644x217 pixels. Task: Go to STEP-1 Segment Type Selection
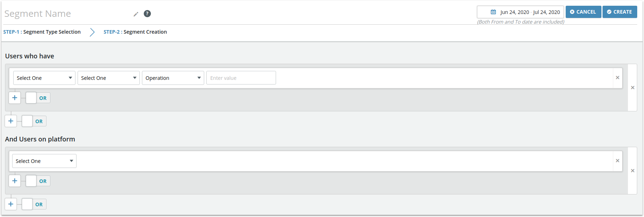[x=42, y=32]
